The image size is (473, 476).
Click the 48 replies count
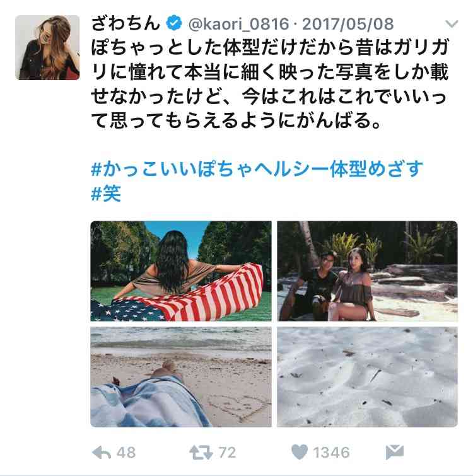click(126, 453)
